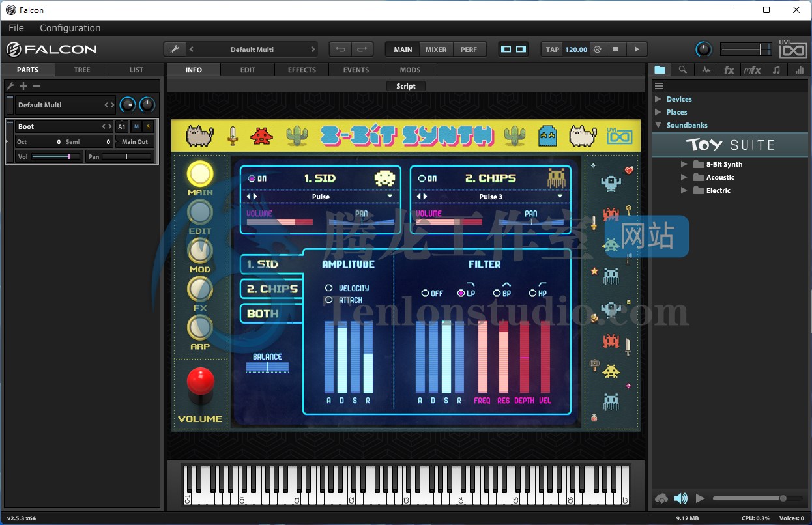Toggle the right sidebar panel view

tap(521, 50)
